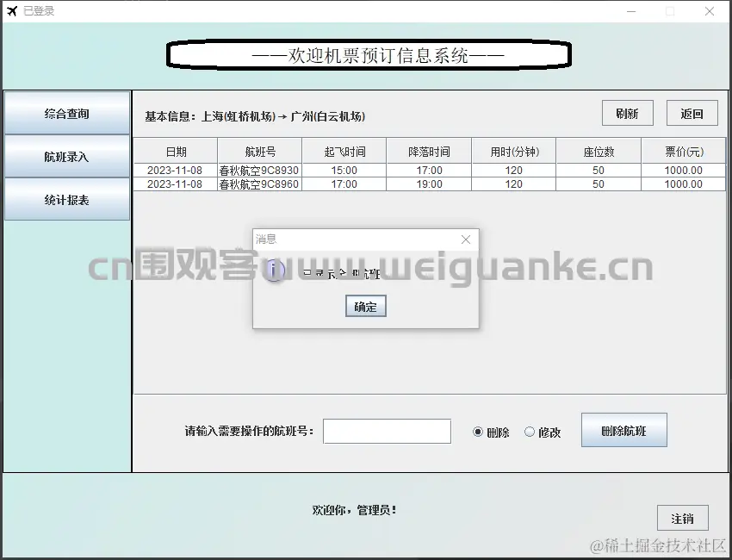This screenshot has width=732, height=560.
Task: Click the 航班号 column header
Action: [x=260, y=151]
